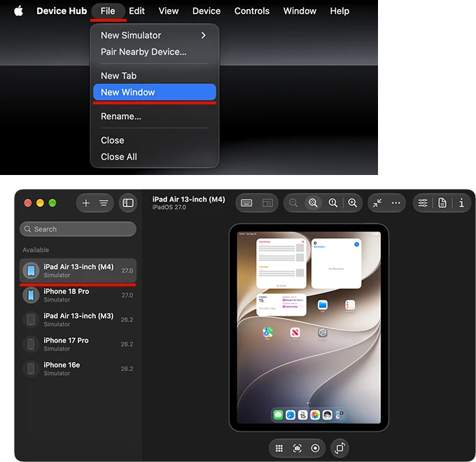Click the collapse arrows toolbar icon

coord(377,203)
